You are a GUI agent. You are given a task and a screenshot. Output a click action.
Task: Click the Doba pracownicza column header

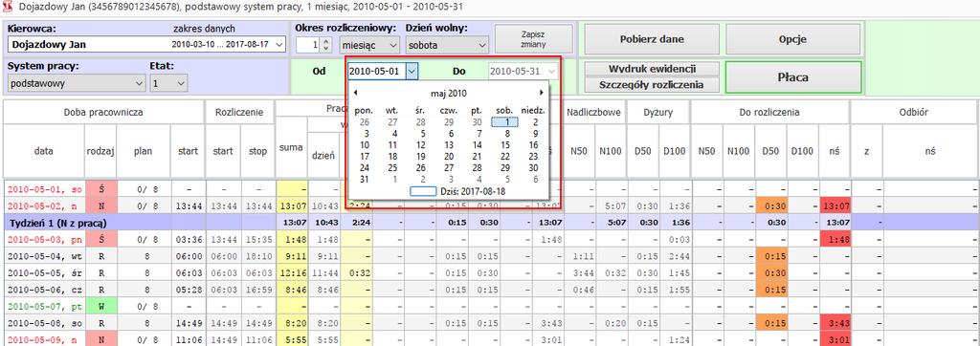click(103, 113)
